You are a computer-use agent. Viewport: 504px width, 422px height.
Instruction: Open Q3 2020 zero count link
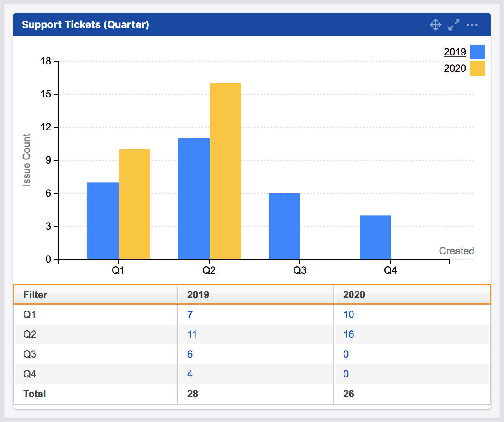[x=346, y=354]
